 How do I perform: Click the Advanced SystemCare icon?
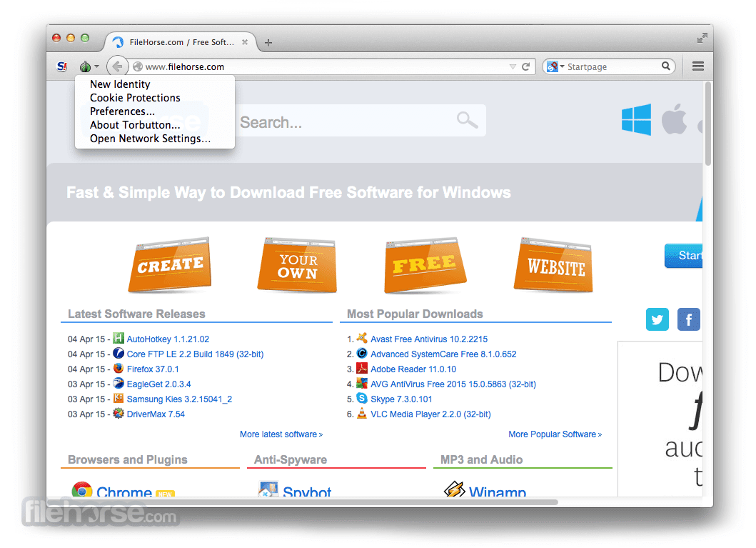click(x=362, y=353)
